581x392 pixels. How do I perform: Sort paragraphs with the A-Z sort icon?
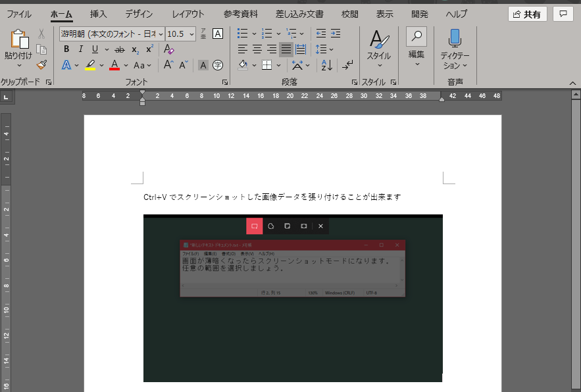[x=327, y=65]
